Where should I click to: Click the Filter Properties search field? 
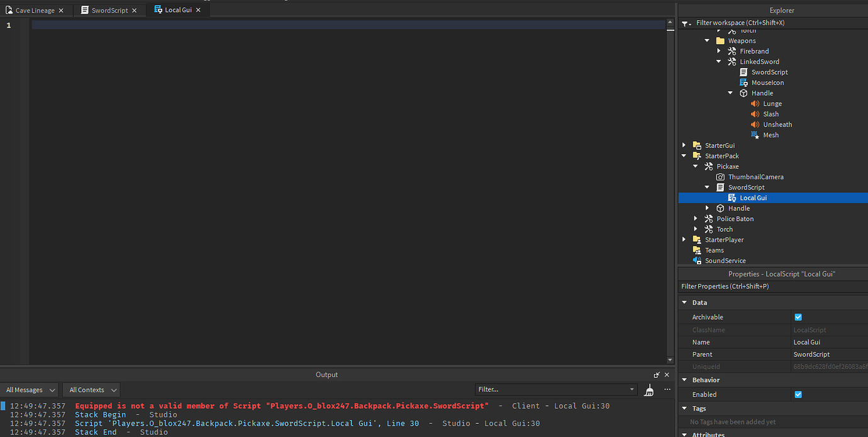point(773,287)
